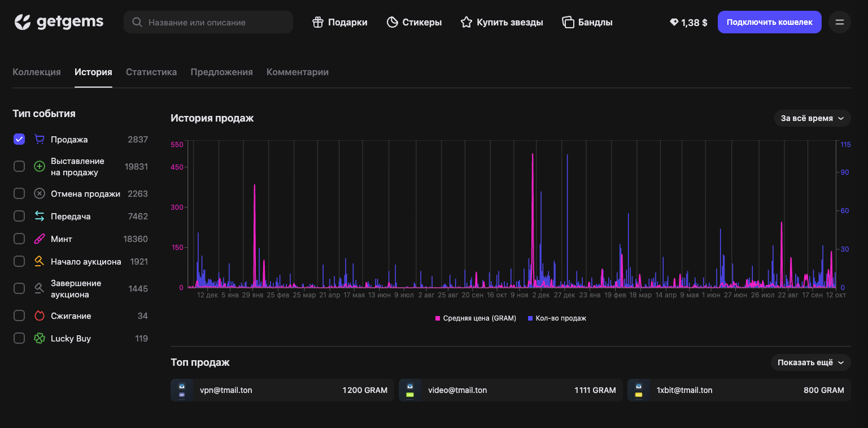Click the getgems logo

click(59, 22)
